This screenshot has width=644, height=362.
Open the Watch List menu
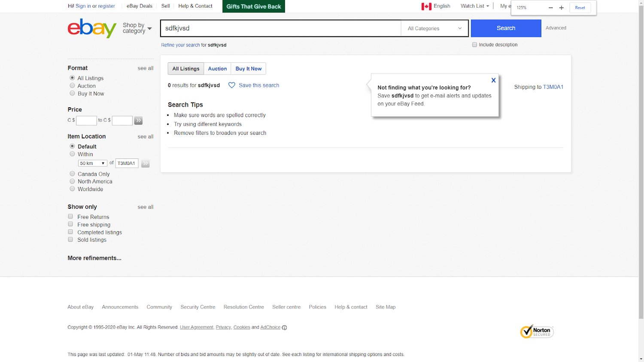coord(474,6)
